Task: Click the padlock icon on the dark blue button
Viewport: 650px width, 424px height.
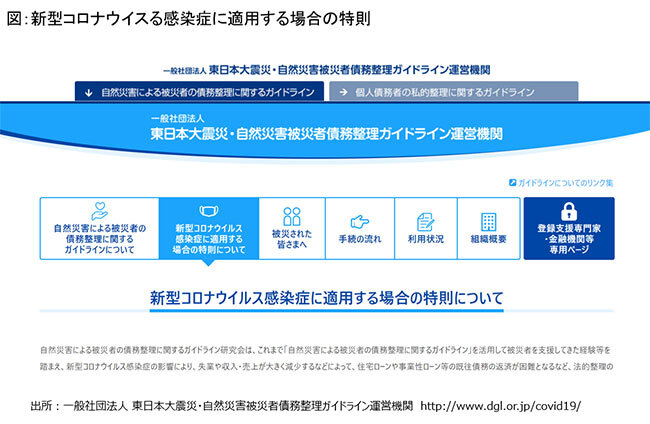Action: pyautogui.click(x=569, y=212)
